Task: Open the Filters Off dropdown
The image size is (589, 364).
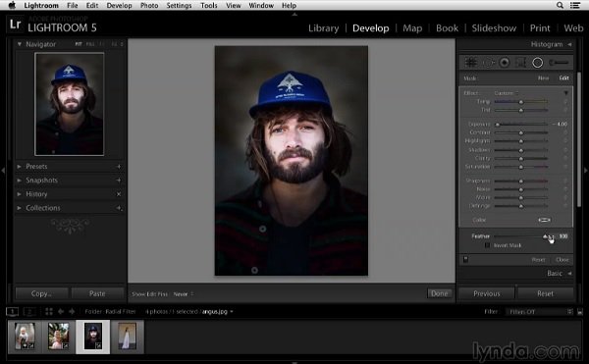Action: [540, 312]
